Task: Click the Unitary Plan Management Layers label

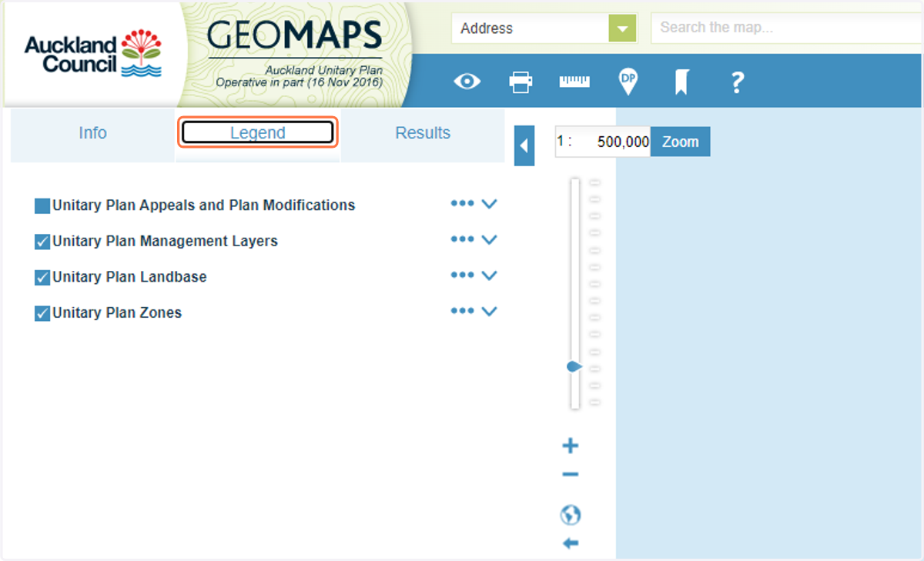Action: click(165, 242)
